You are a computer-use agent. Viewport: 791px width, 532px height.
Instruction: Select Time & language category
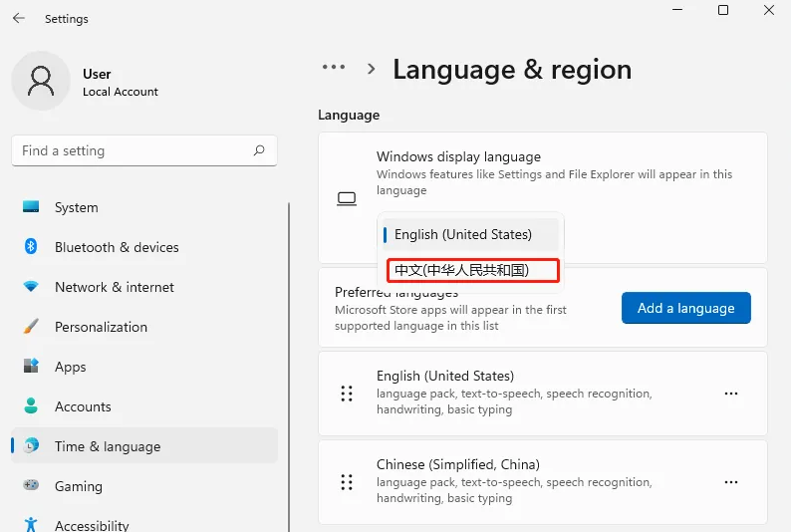click(x=144, y=445)
